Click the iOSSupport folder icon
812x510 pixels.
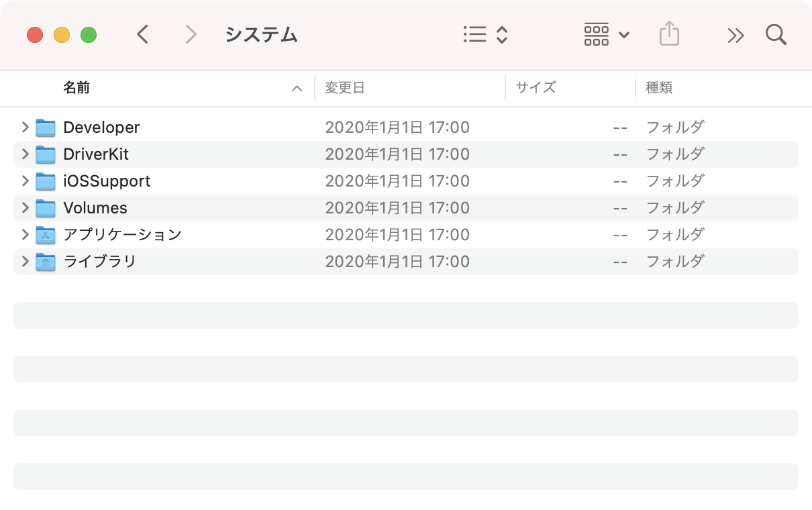coord(45,181)
